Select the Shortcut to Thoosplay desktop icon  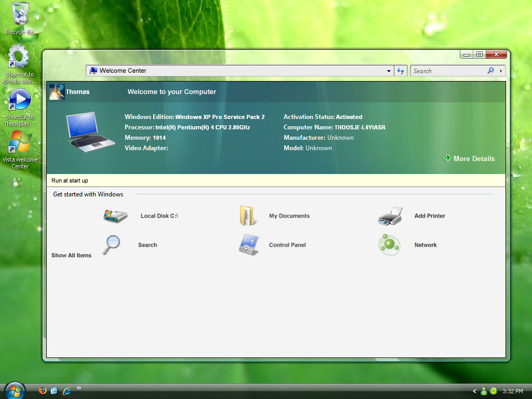(20, 108)
